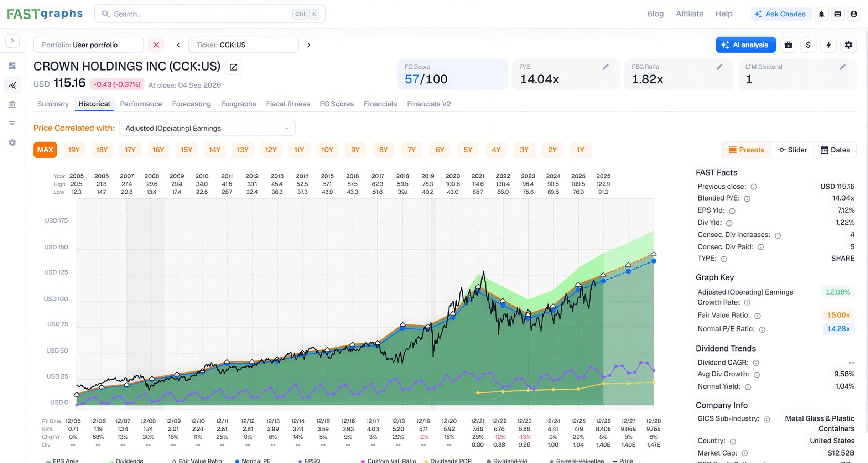This screenshot has height=463, width=868.
Task: Switch to the Fungraphs tab
Action: [x=238, y=104]
